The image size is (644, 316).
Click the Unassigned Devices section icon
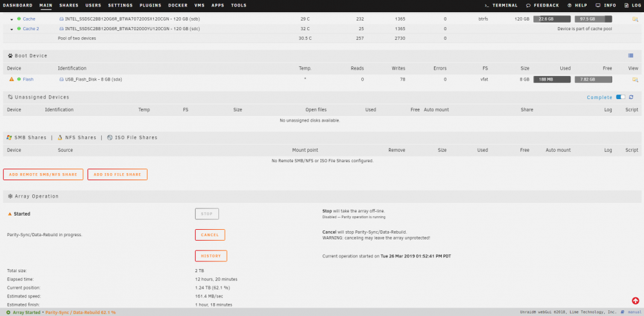(x=10, y=97)
